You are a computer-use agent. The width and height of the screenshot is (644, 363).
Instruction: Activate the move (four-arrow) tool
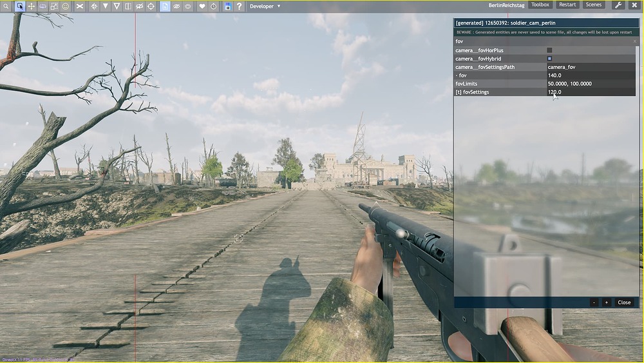tap(31, 6)
